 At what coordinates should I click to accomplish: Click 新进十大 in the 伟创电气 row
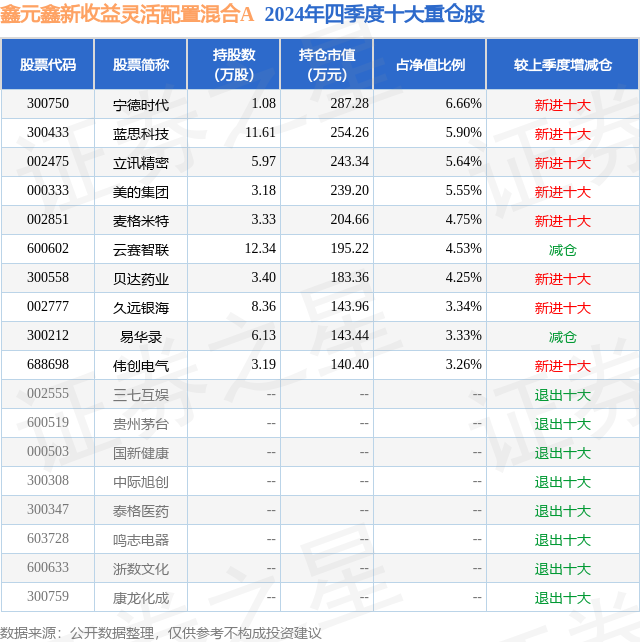click(x=563, y=366)
